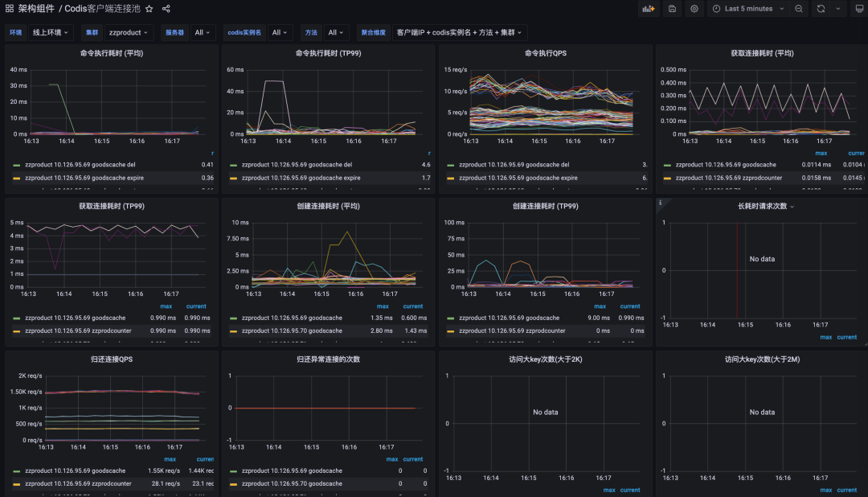The height and width of the screenshot is (497, 868).
Task: Sort 归还连接QPS legend by max
Action: pyautogui.click(x=170, y=459)
